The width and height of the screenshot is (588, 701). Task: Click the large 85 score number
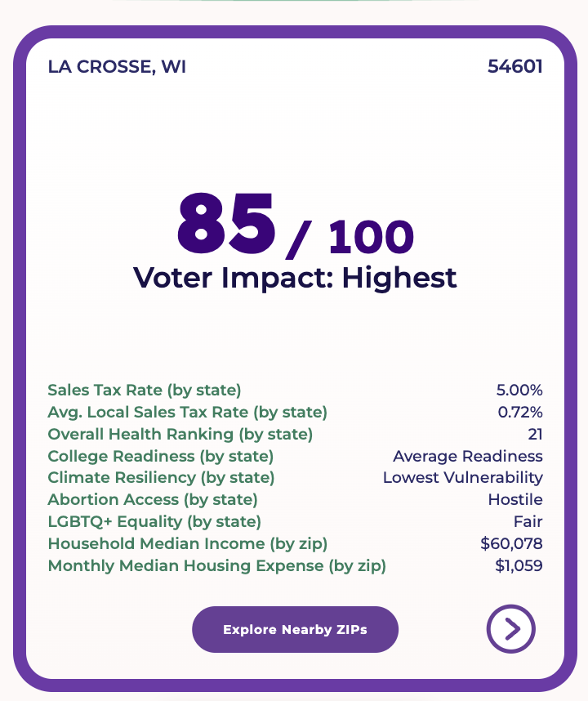[x=225, y=223]
